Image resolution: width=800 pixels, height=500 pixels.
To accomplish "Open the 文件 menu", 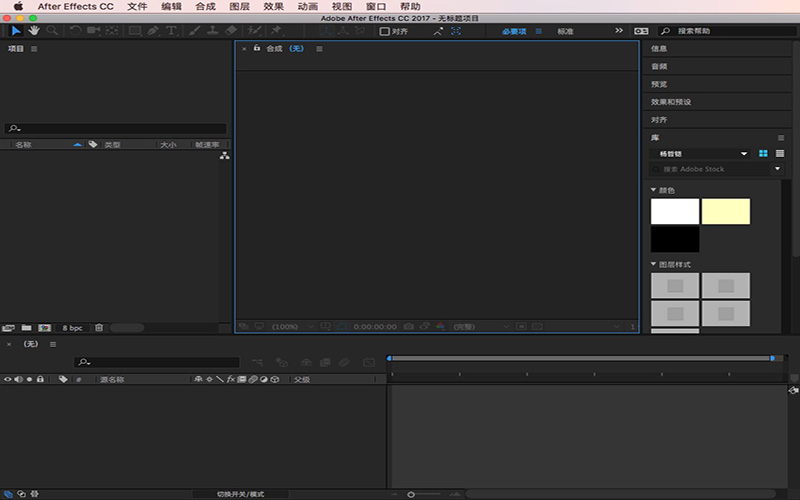I will click(137, 7).
